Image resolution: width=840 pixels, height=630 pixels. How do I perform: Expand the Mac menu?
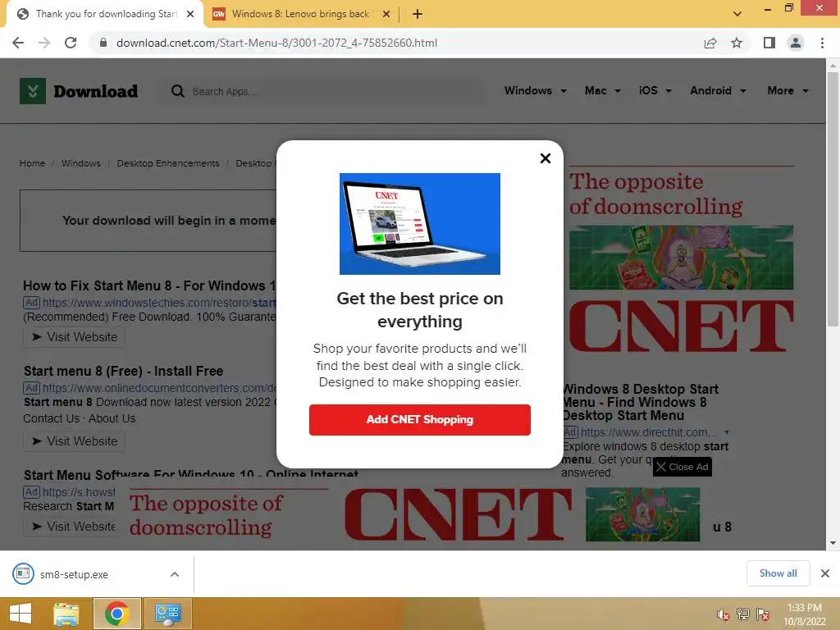(x=603, y=90)
